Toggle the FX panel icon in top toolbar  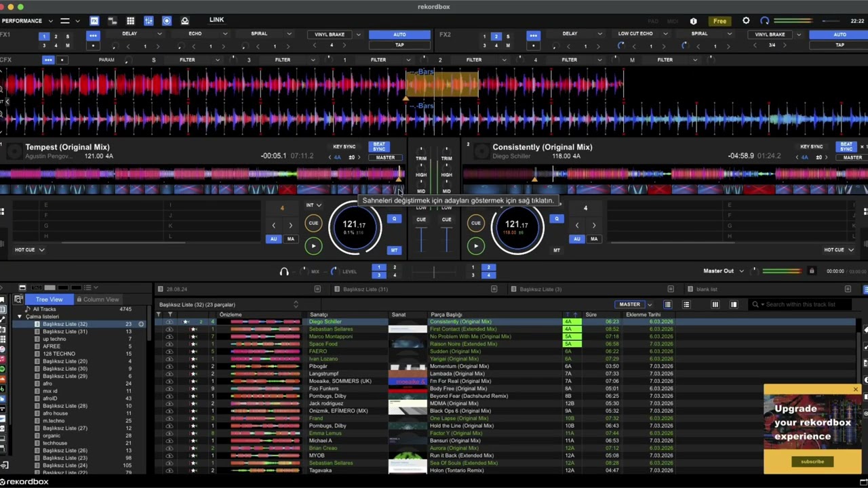[94, 21]
